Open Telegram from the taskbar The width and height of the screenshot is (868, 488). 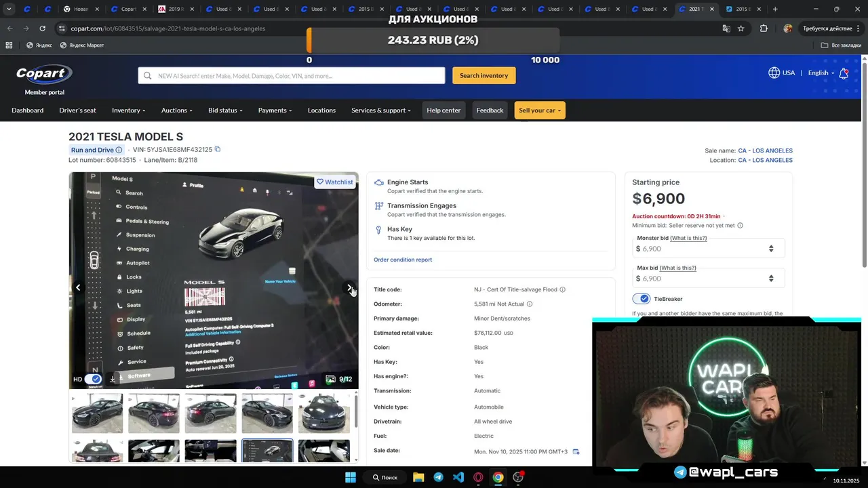click(x=438, y=477)
